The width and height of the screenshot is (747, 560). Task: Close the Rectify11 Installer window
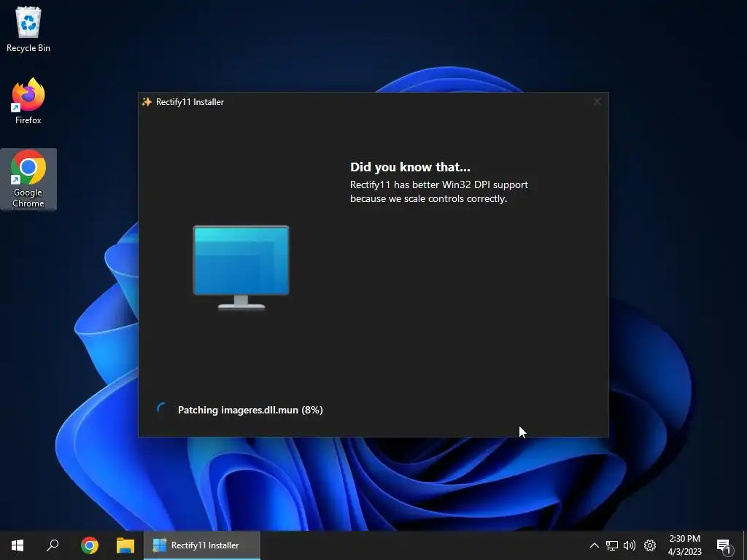click(x=597, y=101)
